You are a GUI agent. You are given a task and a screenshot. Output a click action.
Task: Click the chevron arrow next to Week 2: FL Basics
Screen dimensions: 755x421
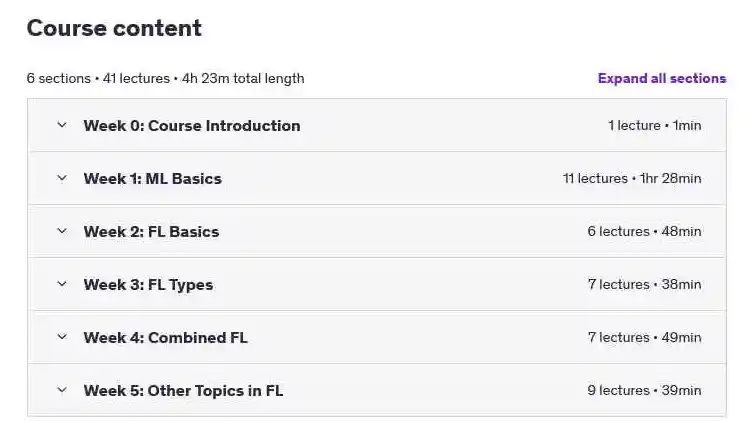click(x=62, y=231)
